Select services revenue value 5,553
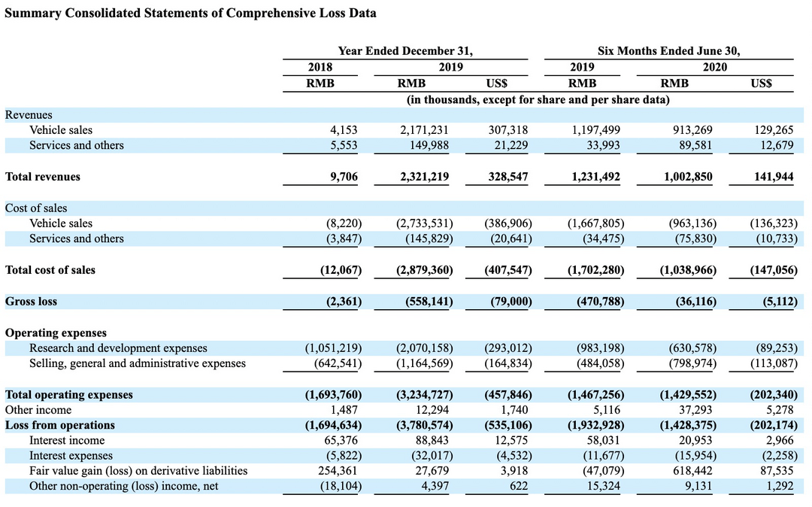 coord(344,145)
